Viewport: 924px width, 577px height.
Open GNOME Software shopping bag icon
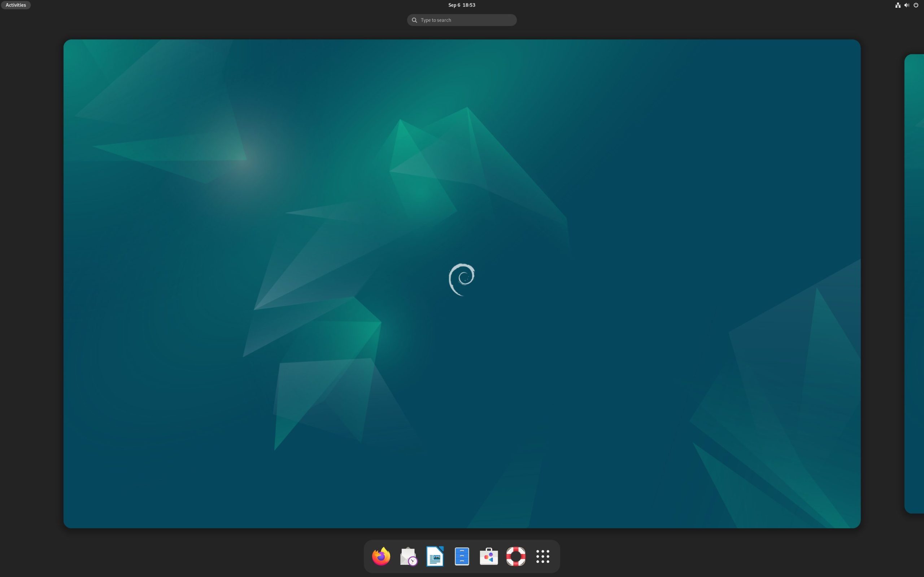(x=489, y=556)
